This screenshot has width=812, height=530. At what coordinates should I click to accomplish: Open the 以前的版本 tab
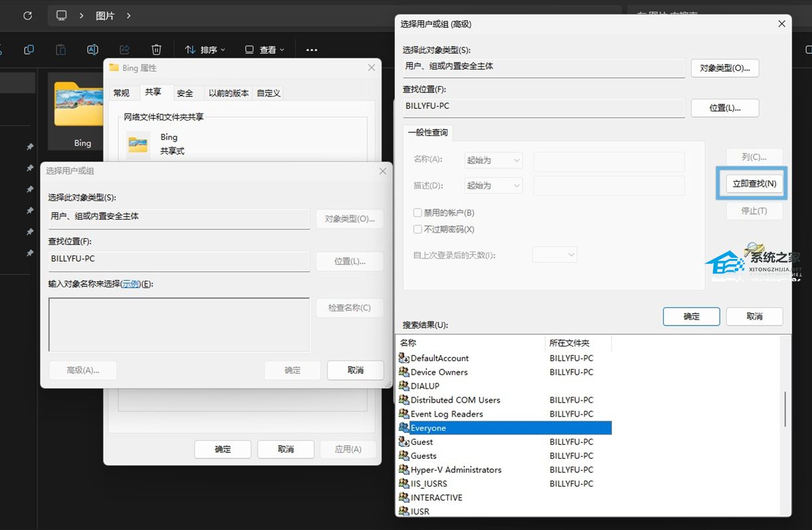tap(228, 92)
